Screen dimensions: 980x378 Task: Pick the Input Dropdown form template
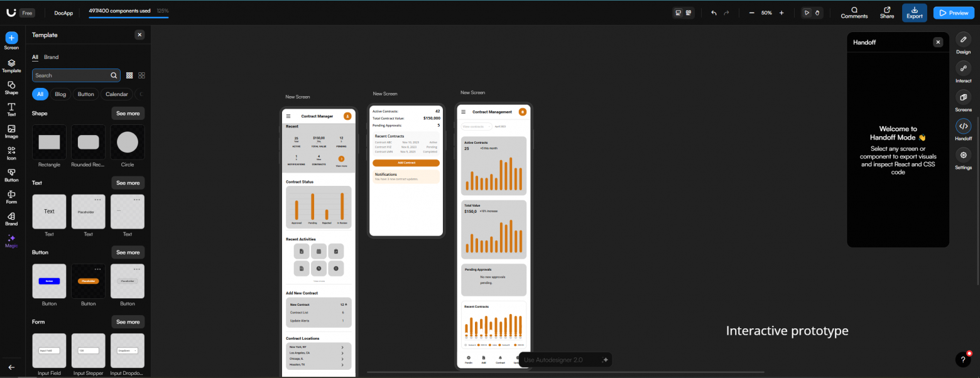(x=128, y=350)
